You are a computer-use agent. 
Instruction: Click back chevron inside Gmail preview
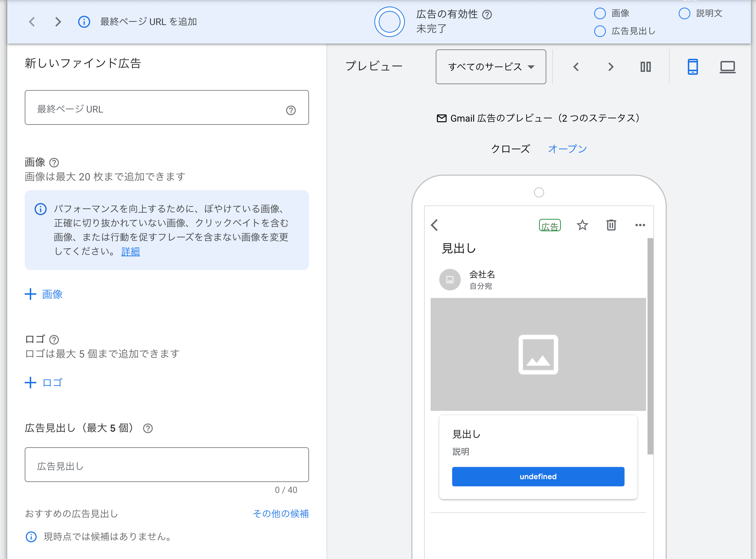coord(435,225)
